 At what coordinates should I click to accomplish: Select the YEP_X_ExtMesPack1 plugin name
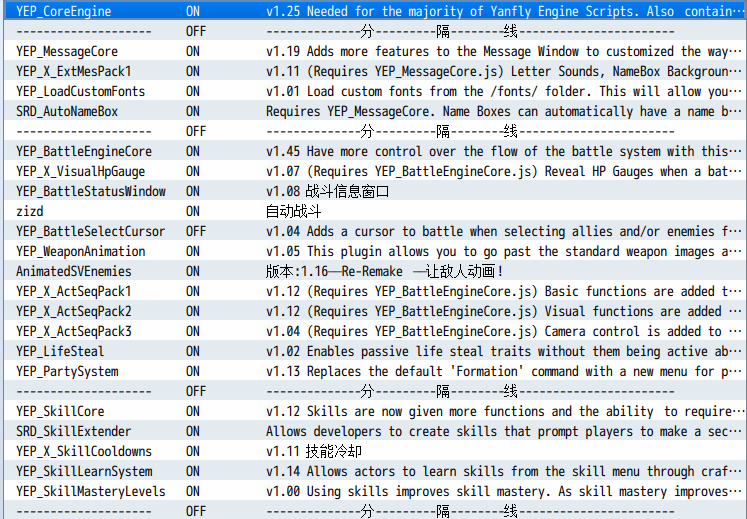73,71
